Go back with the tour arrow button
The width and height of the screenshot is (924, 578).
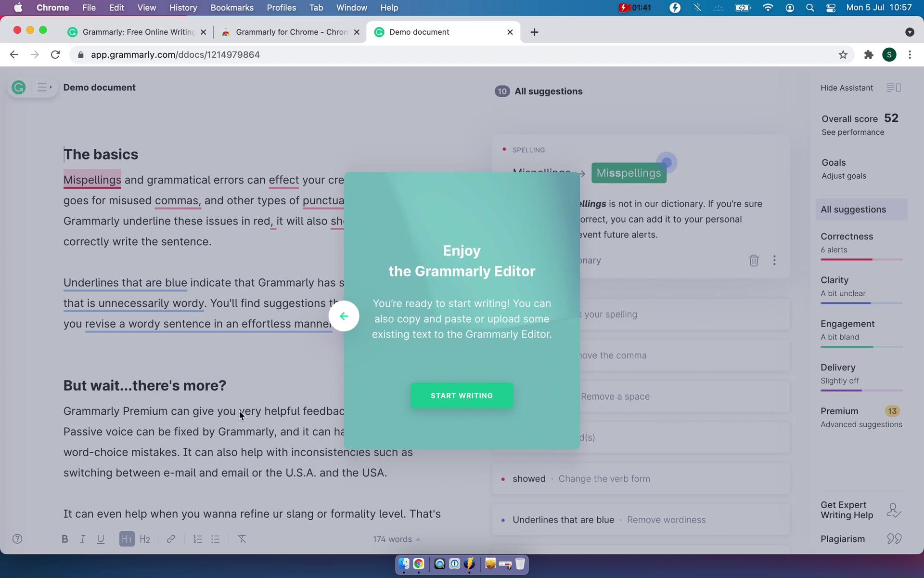344,316
